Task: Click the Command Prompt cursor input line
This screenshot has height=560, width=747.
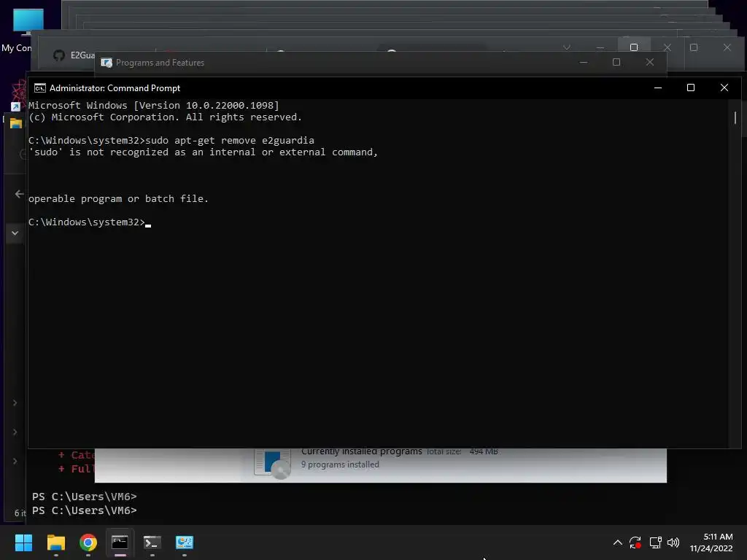Action: [x=90, y=222]
